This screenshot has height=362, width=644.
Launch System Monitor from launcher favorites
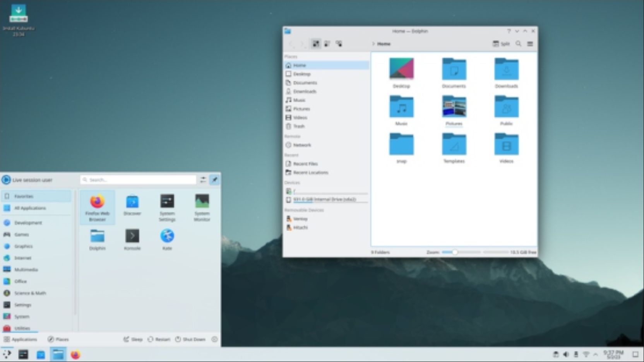click(x=202, y=208)
